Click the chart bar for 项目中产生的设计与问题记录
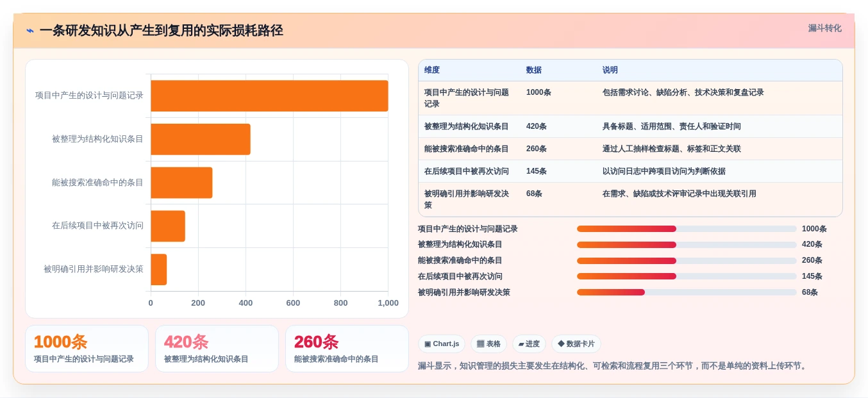Image resolution: width=868 pixels, height=398 pixels. coord(269,95)
